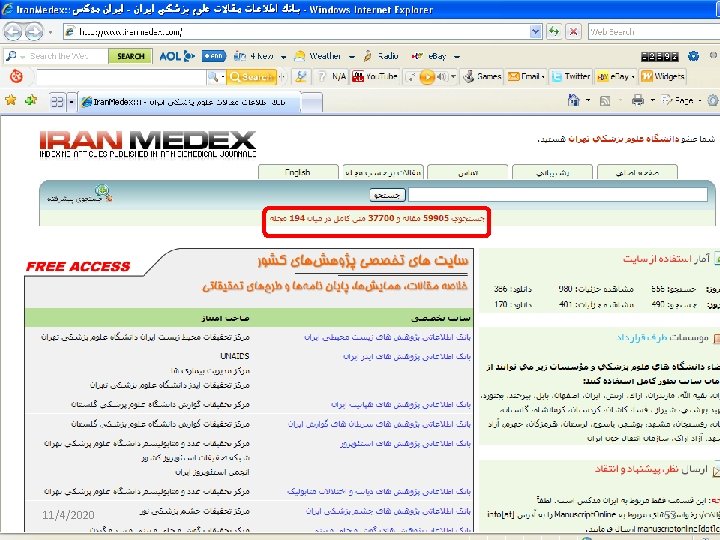Viewport: 720px width, 540px height.
Task: Open the Widgets toolbar button
Action: pos(663,77)
